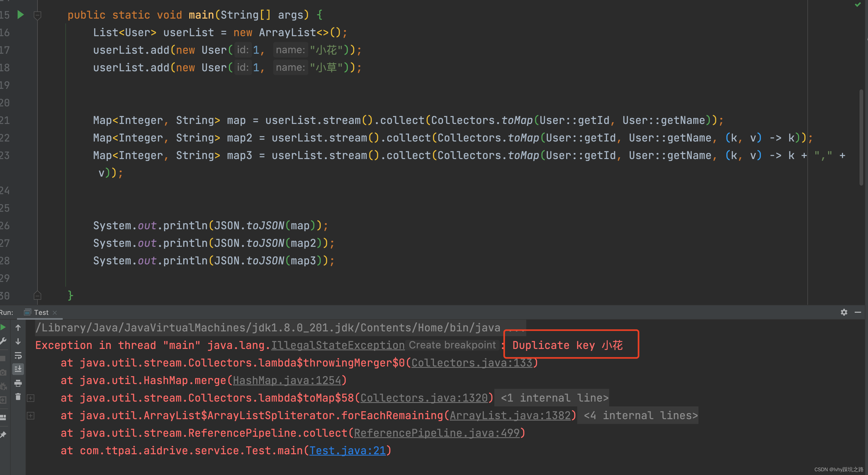Rerun Test with green run button
This screenshot has width=868, height=475.
click(3, 327)
